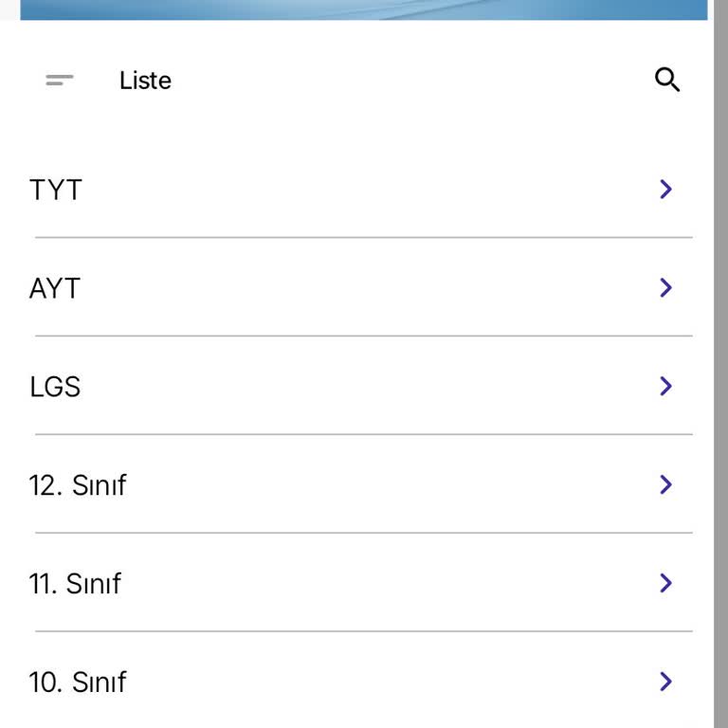Select the LGS label text
Viewport: 728px width, 728px height.
55,387
